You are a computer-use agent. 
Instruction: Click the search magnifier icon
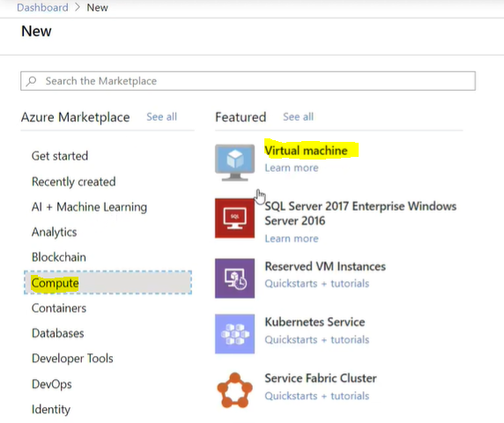(x=32, y=81)
